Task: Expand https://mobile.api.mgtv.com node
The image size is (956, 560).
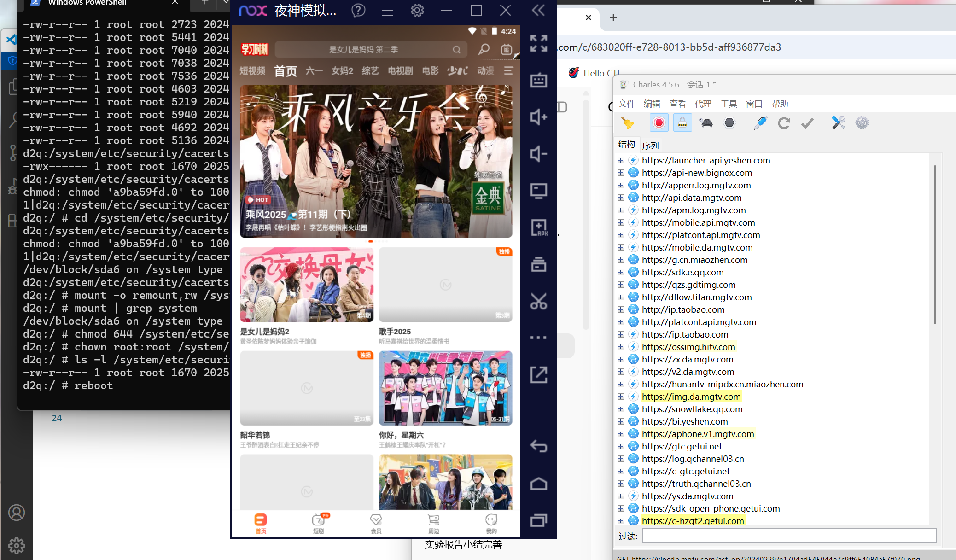Action: pyautogui.click(x=621, y=222)
